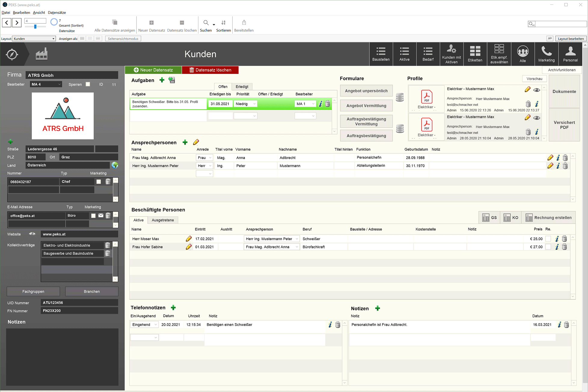Delete the Eingehend Telefonnotiz via trash icon
Screen dimensions: 588x392
(x=338, y=325)
